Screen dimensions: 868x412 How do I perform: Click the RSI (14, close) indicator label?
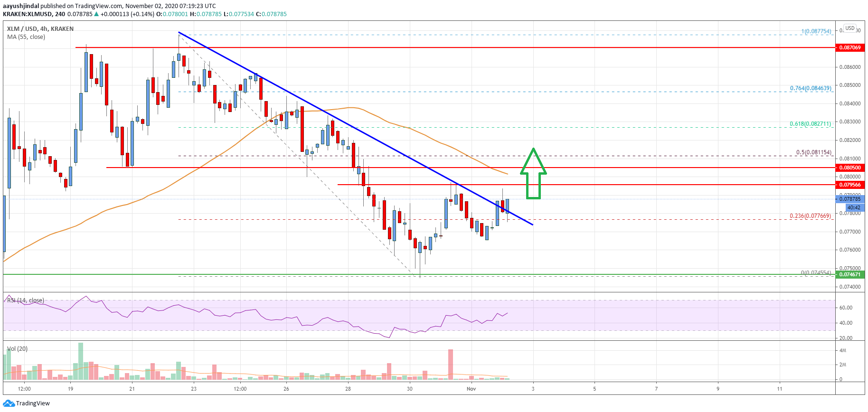tap(26, 300)
